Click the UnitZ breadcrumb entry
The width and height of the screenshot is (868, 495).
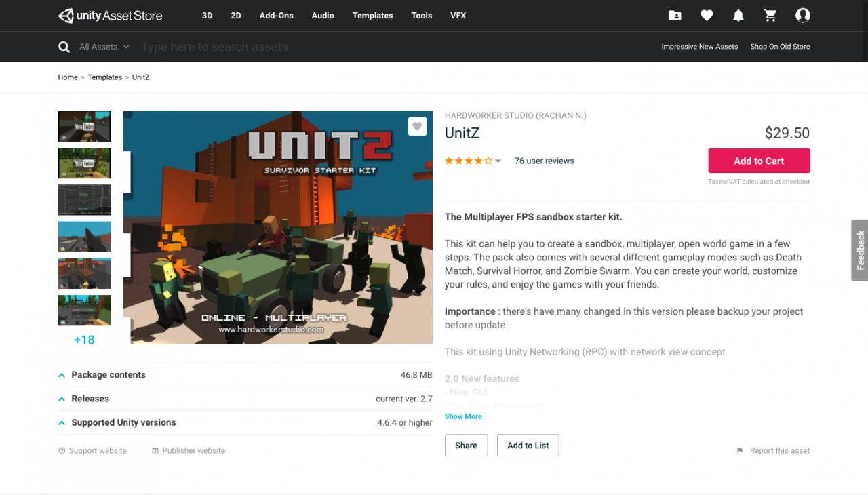[141, 77]
